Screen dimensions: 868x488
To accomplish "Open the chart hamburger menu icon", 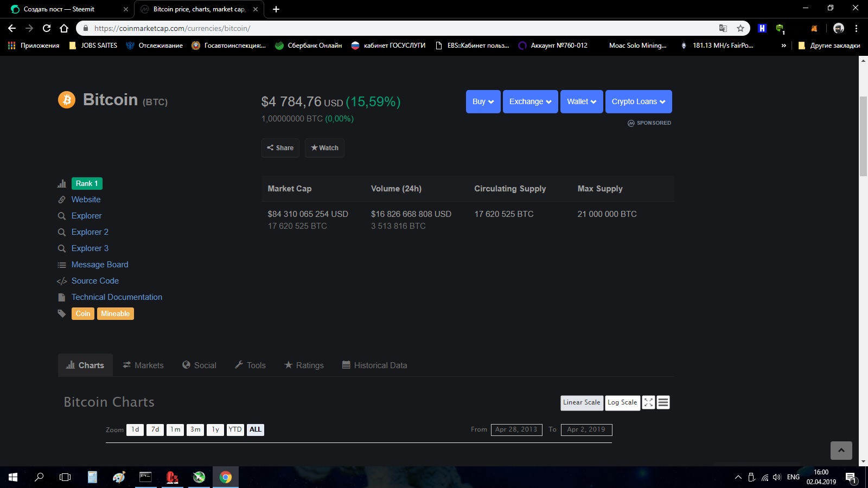I will [x=663, y=402].
